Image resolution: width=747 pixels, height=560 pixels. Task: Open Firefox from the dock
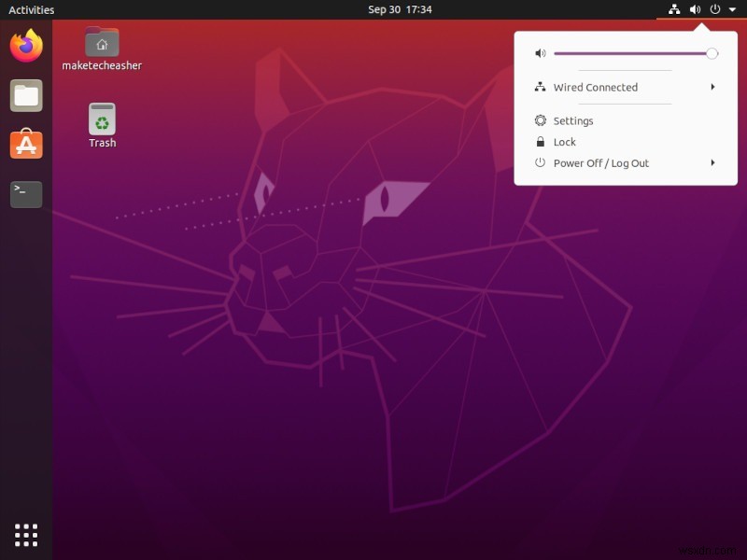pos(25,46)
